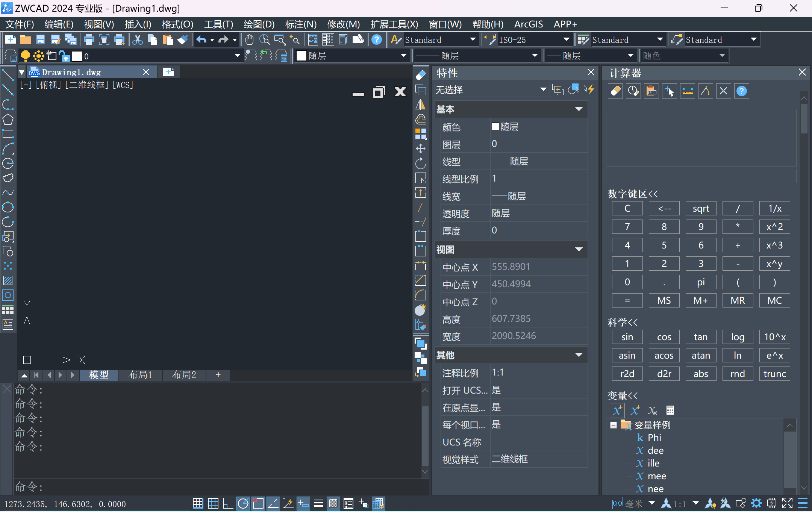812x512 pixels.
Task: Toggle Snap mode in status bar
Action: coord(198,503)
